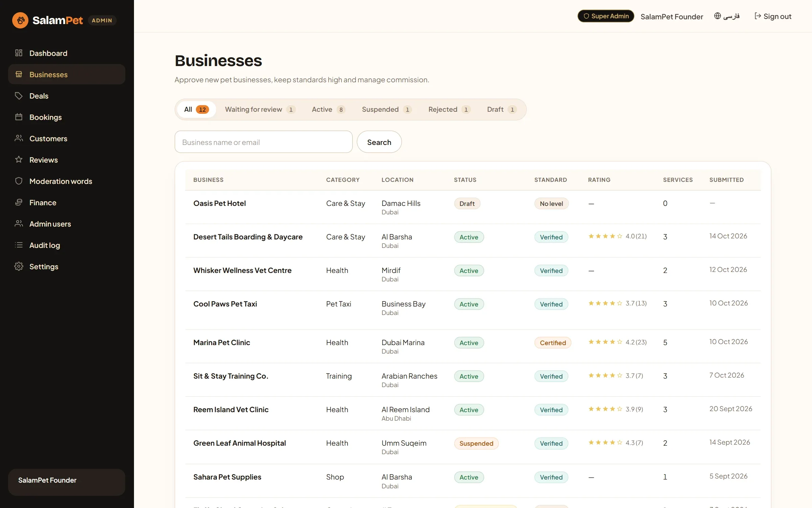Click the Businesses storefront icon

pyautogui.click(x=19, y=74)
